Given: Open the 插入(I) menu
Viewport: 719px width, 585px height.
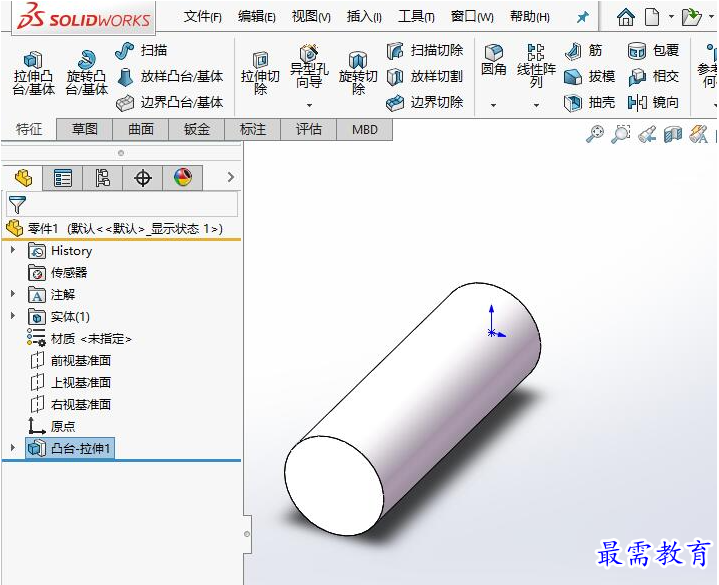Looking at the screenshot, I should (364, 17).
